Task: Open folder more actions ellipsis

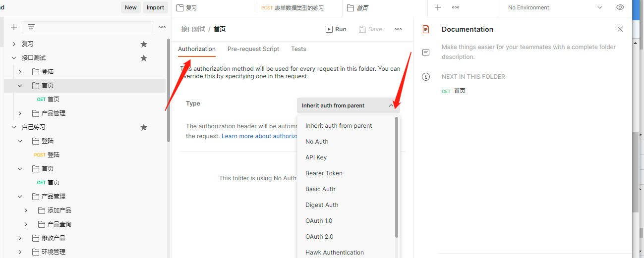Action: point(398,29)
